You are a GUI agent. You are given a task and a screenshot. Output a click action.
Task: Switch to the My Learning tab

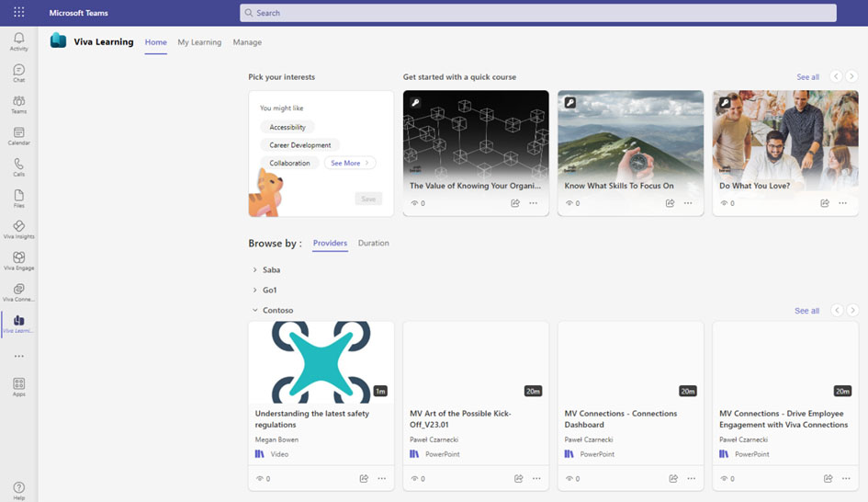pyautogui.click(x=199, y=42)
